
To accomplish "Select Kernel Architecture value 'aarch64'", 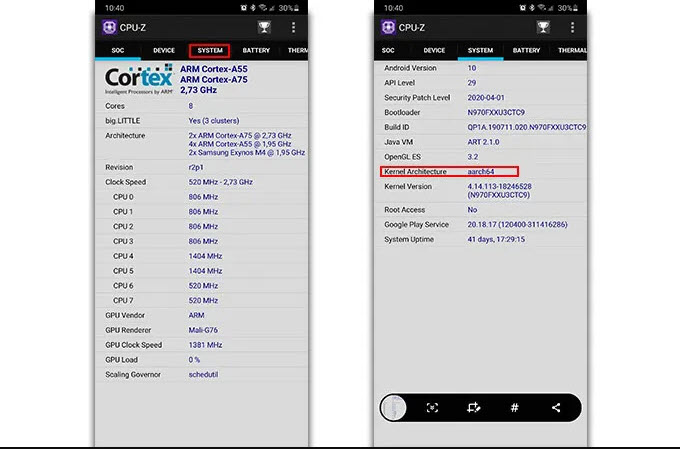I will pyautogui.click(x=481, y=171).
